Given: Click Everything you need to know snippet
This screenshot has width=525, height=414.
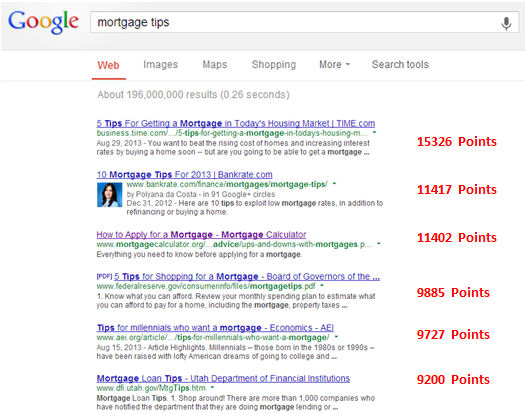Looking at the screenshot, I should [x=199, y=255].
